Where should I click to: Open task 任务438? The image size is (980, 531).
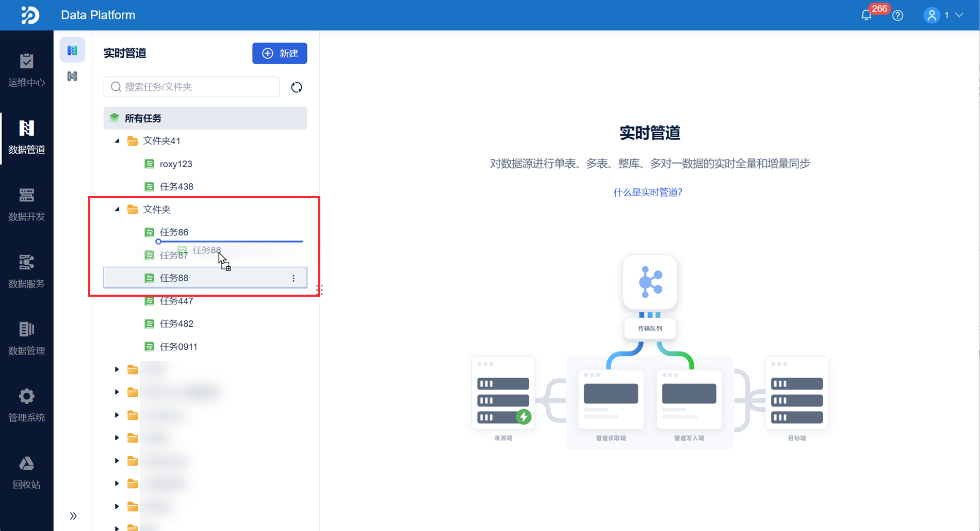(x=176, y=187)
